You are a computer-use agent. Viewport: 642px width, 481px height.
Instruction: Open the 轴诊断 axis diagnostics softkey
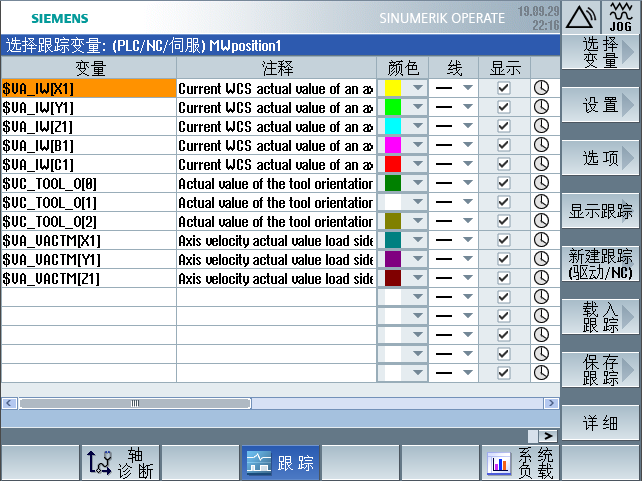coord(120,463)
